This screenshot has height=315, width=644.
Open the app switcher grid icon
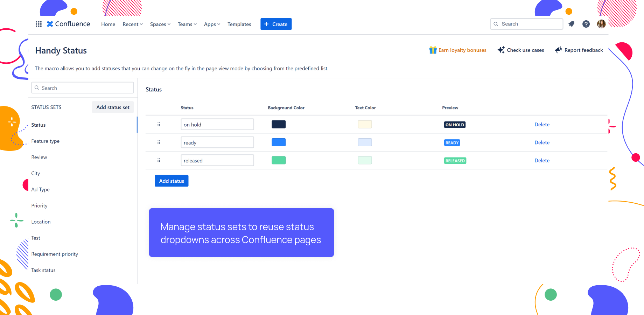click(x=38, y=24)
